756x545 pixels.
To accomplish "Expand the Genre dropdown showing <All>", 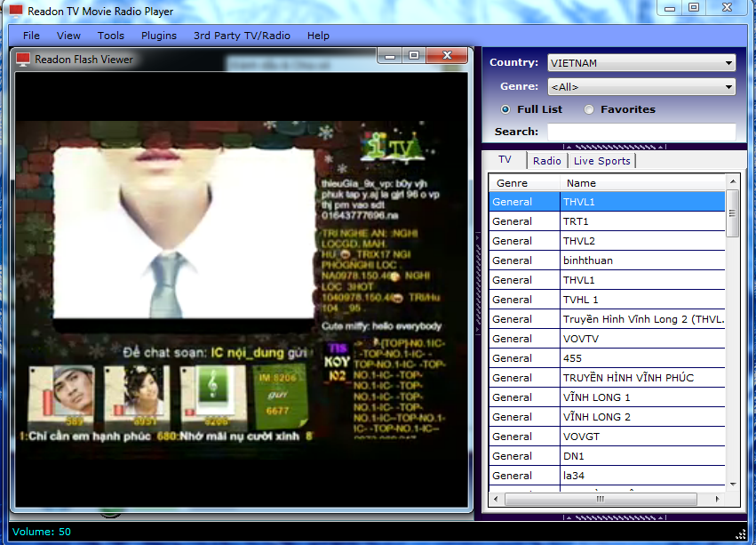I will (x=641, y=87).
